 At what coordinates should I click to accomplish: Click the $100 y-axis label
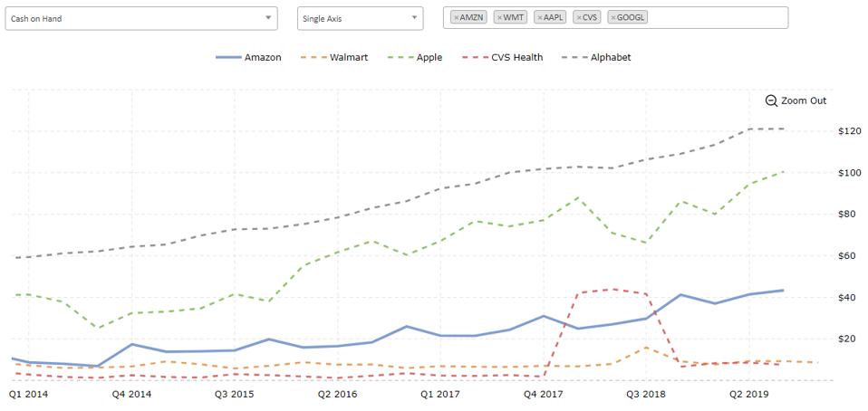pos(850,173)
